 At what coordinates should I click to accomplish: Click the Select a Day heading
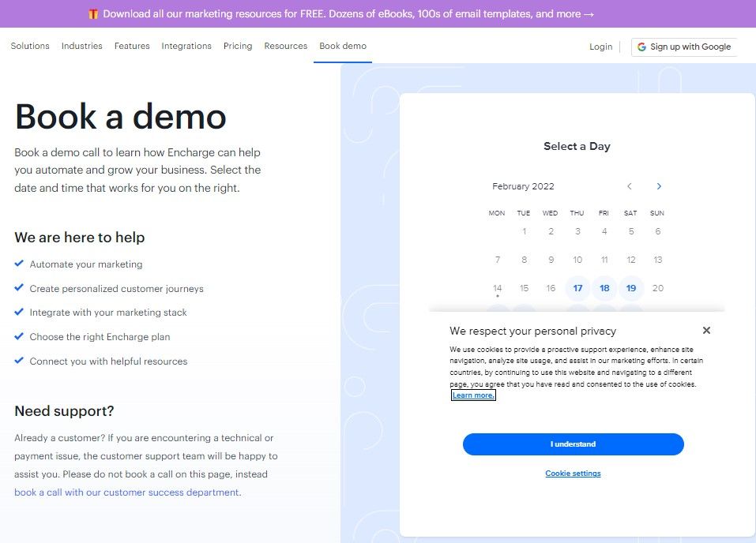[577, 146]
